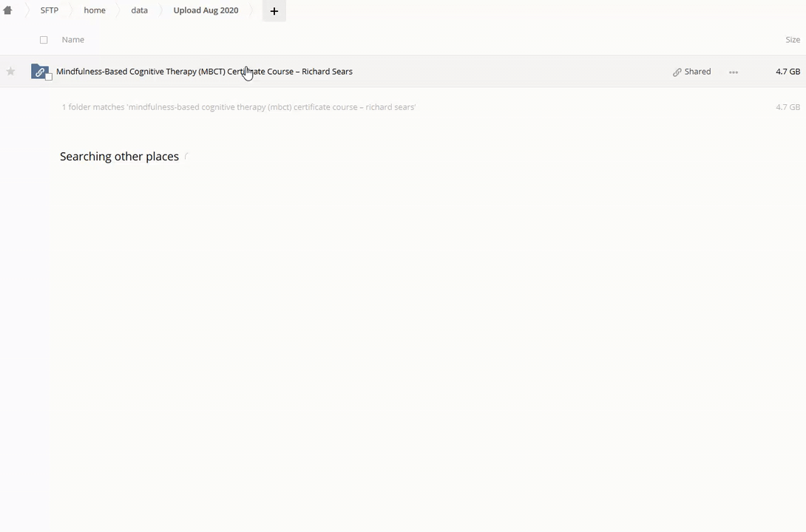Sort files by the Size column header
806x532 pixels.
click(x=792, y=40)
